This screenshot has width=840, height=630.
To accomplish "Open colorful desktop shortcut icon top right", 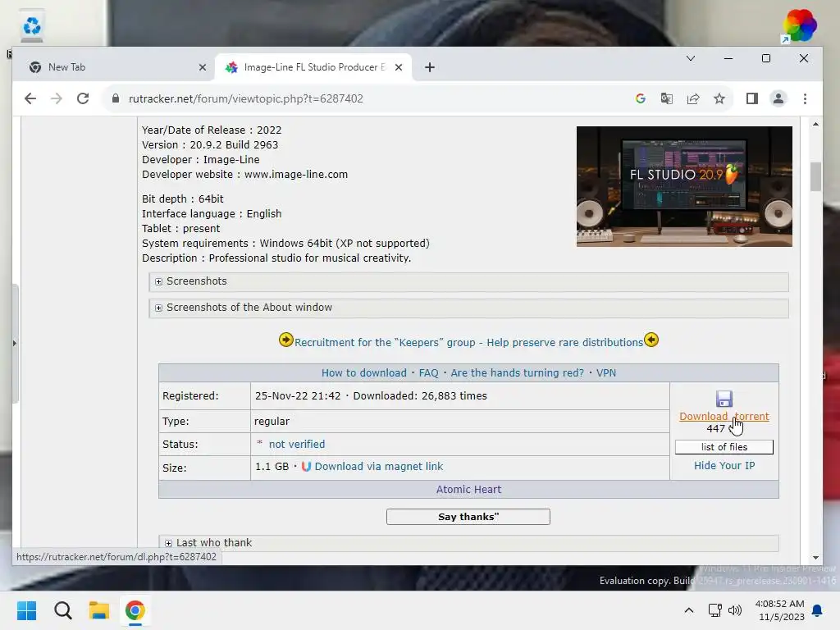I will [799, 25].
